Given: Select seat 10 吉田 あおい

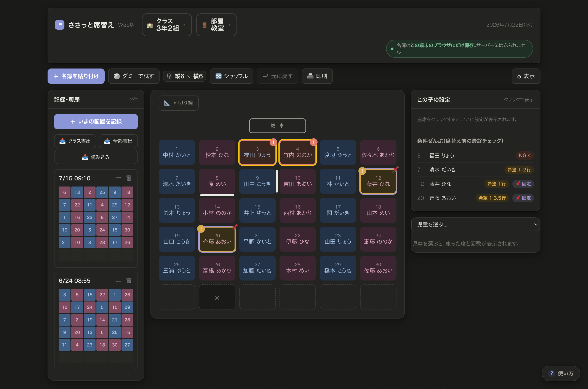Looking at the screenshot, I should coord(298,181).
